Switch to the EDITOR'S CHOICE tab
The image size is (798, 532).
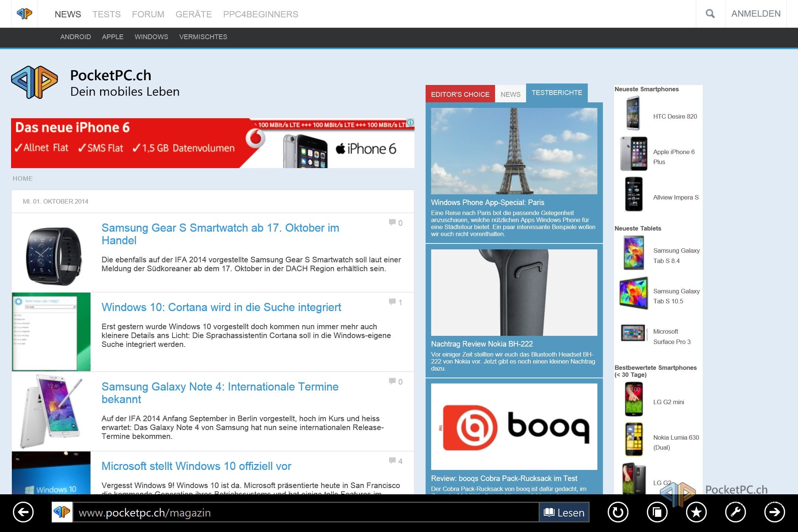460,94
